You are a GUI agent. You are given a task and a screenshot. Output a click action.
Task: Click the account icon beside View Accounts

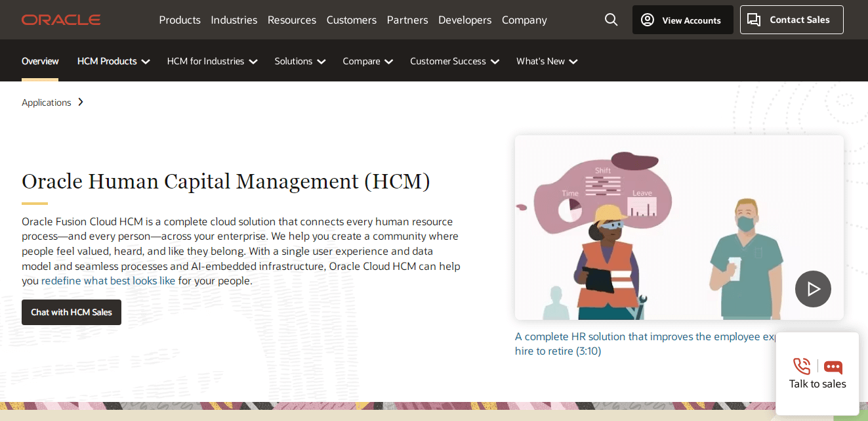(648, 20)
